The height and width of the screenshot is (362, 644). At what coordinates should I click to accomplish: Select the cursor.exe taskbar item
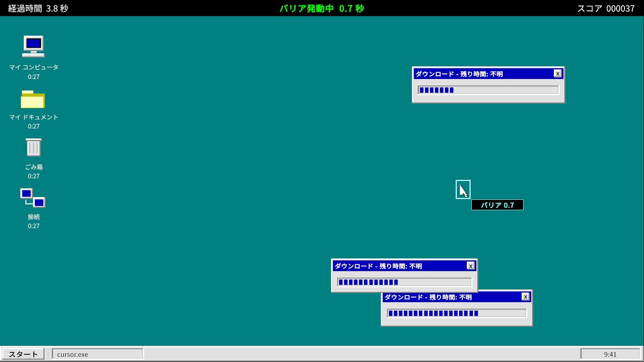tap(97, 354)
